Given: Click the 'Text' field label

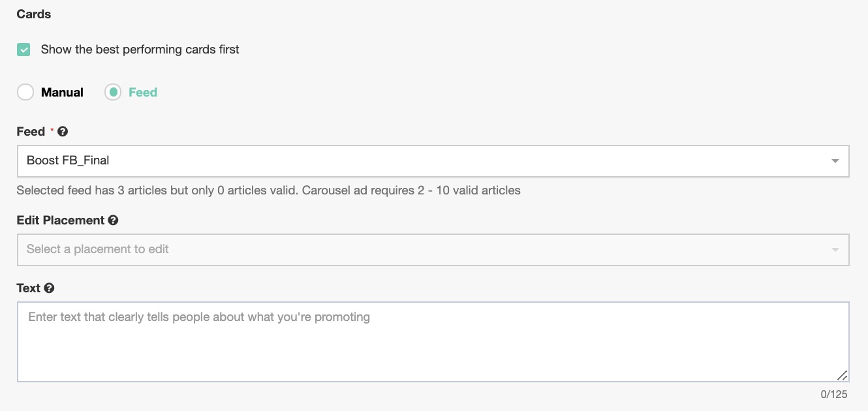Looking at the screenshot, I should (29, 288).
